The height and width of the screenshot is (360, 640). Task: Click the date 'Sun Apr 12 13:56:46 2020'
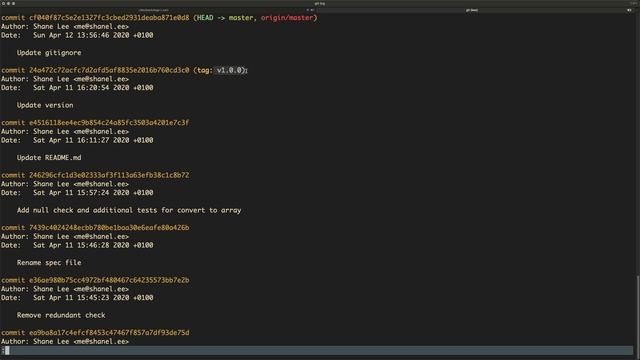pos(81,35)
